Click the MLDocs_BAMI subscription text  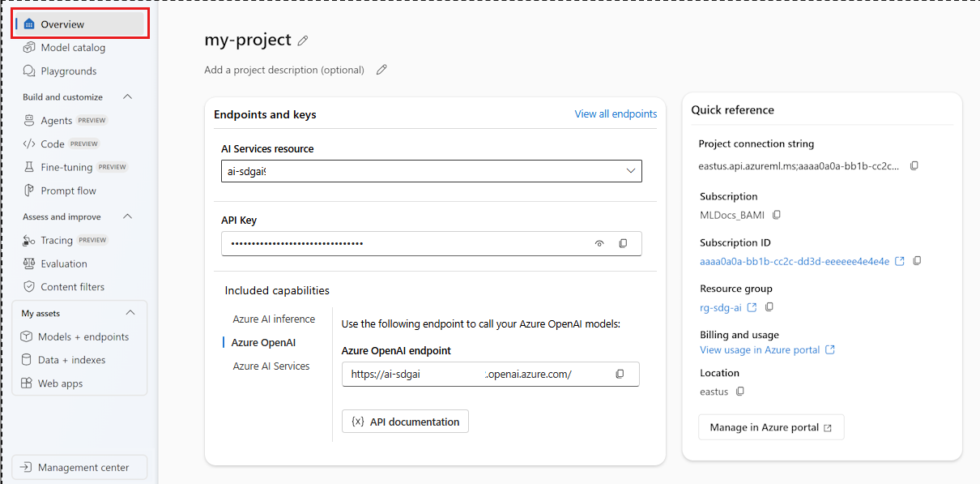point(731,215)
